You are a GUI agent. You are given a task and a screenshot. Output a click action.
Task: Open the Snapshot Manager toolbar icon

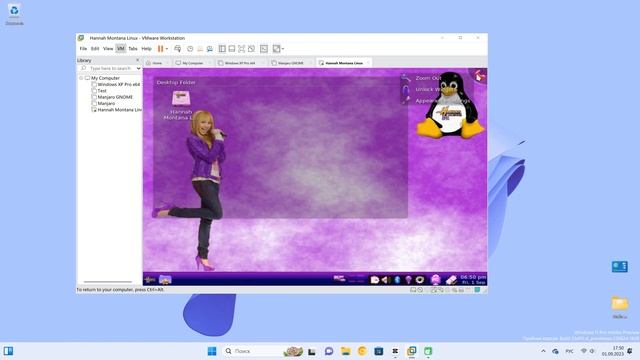coord(210,49)
